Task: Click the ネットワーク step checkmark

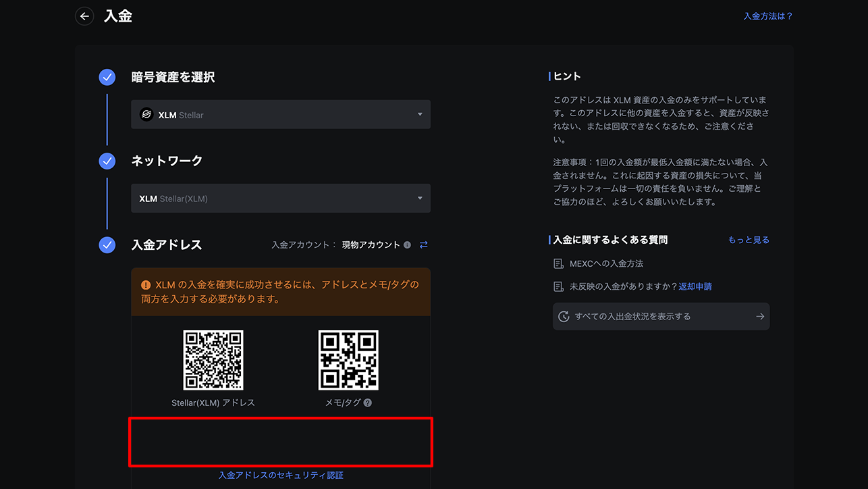Action: tap(107, 161)
